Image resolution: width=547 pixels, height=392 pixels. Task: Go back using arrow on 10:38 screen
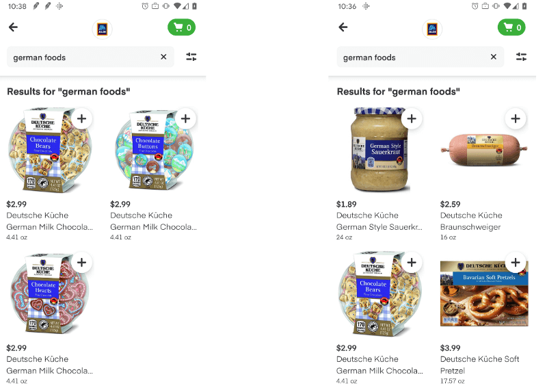pyautogui.click(x=13, y=27)
